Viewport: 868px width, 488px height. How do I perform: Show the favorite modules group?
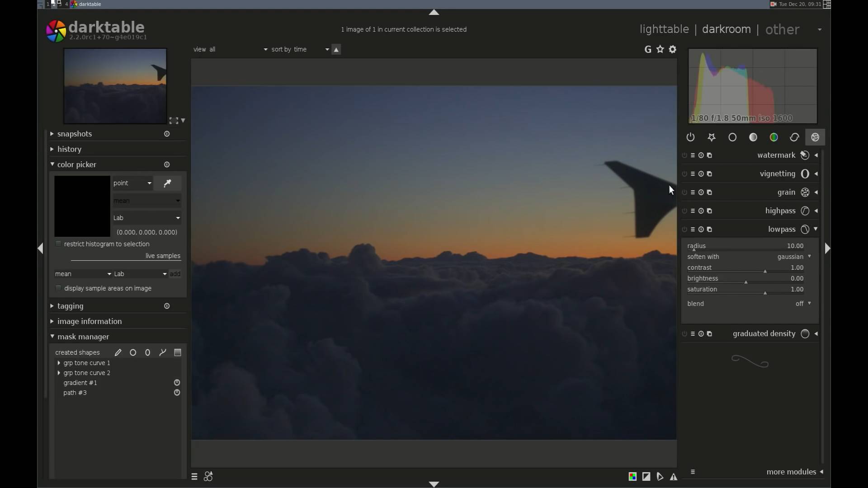coord(712,137)
